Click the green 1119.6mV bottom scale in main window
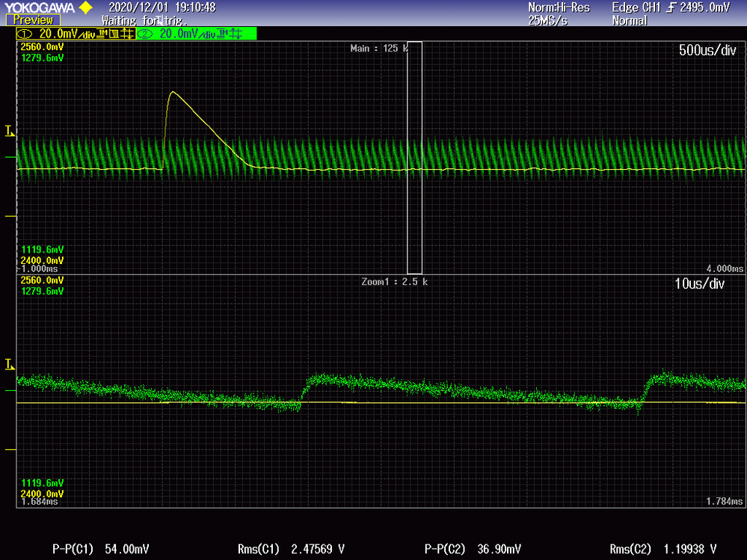 (x=42, y=250)
